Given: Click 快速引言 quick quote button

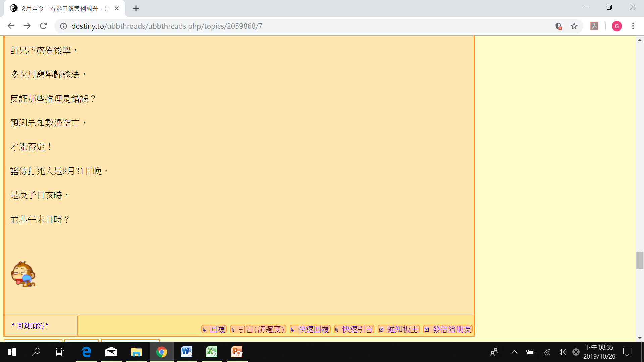Looking at the screenshot, I should click(354, 329).
